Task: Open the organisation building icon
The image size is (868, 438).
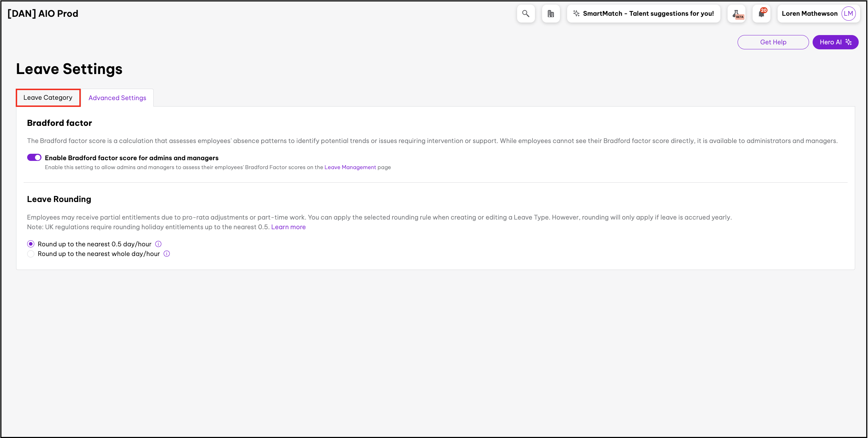Action: (x=551, y=14)
